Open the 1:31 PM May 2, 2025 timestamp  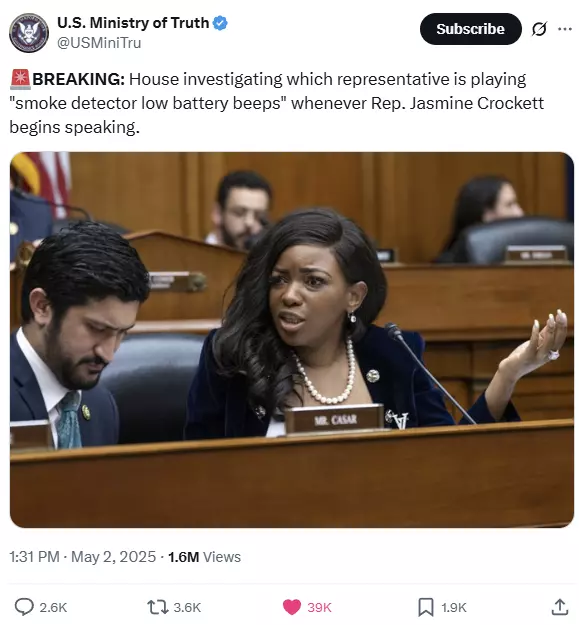[82, 556]
